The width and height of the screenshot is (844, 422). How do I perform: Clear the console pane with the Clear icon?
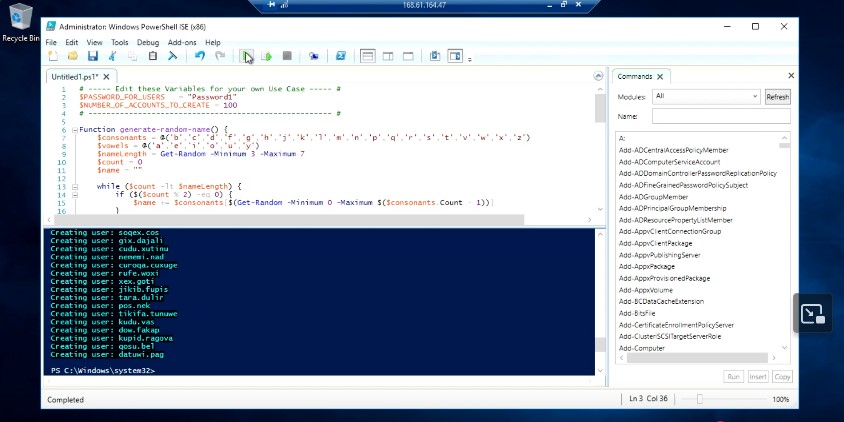[173, 56]
